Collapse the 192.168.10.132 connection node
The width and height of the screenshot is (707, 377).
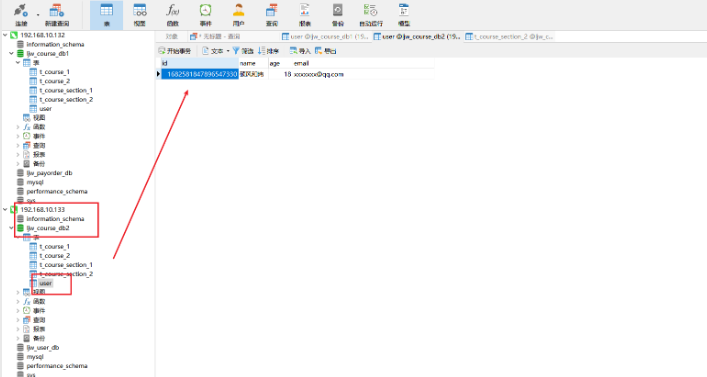pos(5,35)
